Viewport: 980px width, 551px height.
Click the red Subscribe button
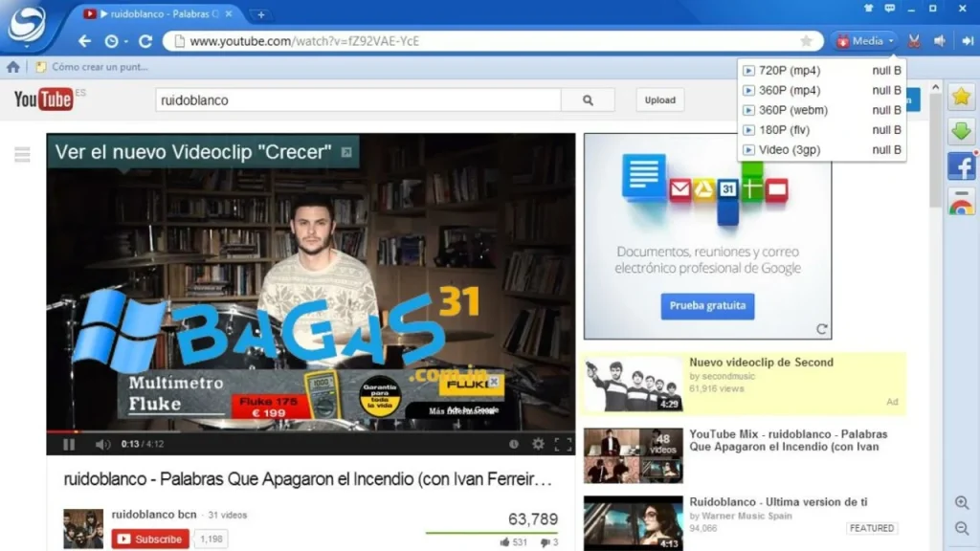(x=150, y=539)
